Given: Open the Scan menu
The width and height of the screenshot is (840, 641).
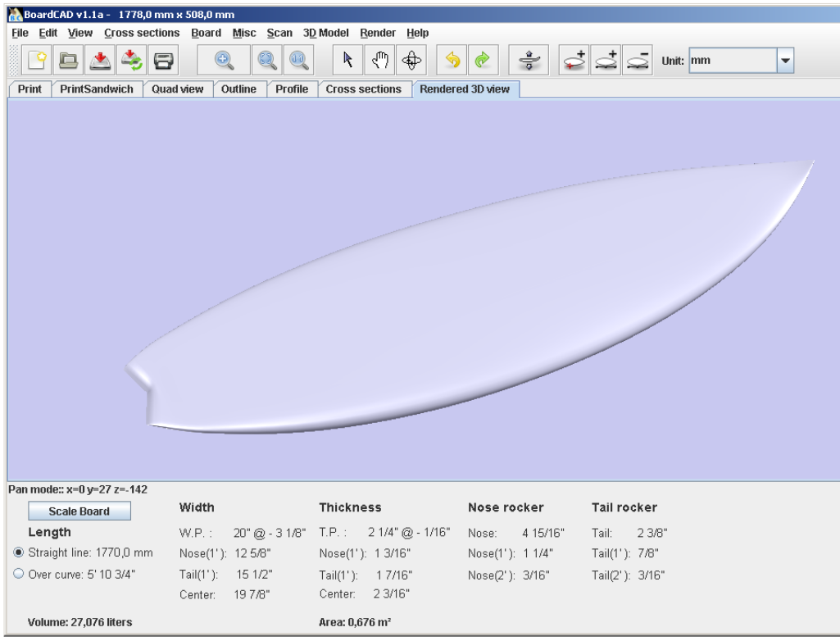Looking at the screenshot, I should tap(279, 33).
